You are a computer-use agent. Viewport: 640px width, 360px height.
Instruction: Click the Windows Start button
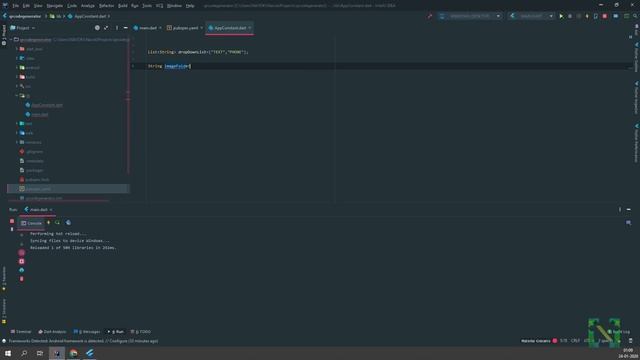coord(8,353)
